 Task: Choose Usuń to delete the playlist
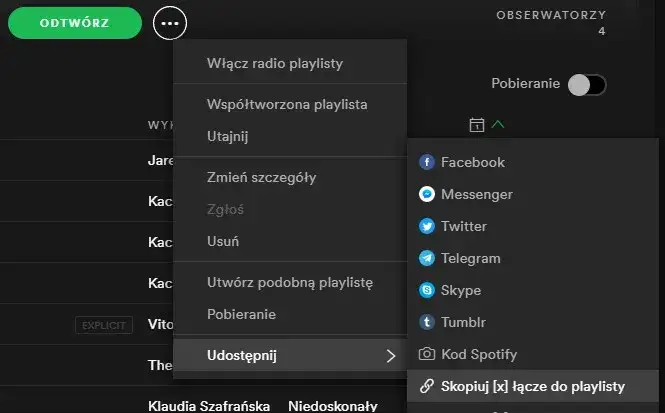click(x=290, y=241)
